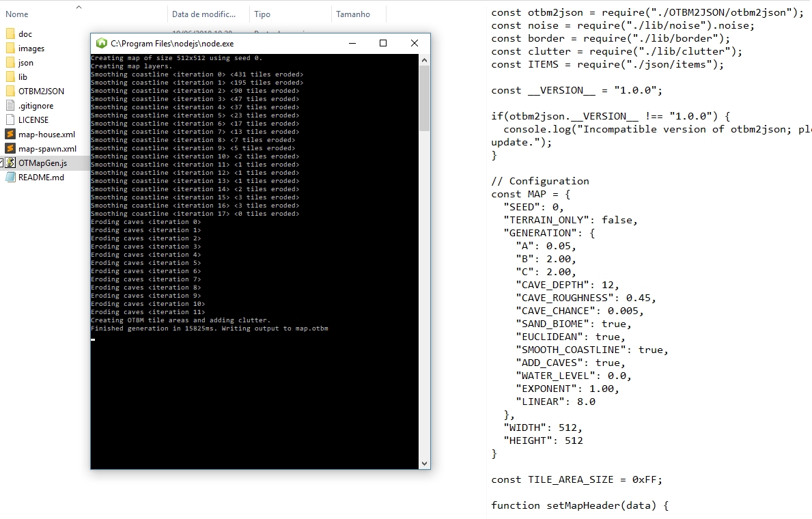Sort by the Tamanho column header
The width and height of the screenshot is (812, 519).
353,14
